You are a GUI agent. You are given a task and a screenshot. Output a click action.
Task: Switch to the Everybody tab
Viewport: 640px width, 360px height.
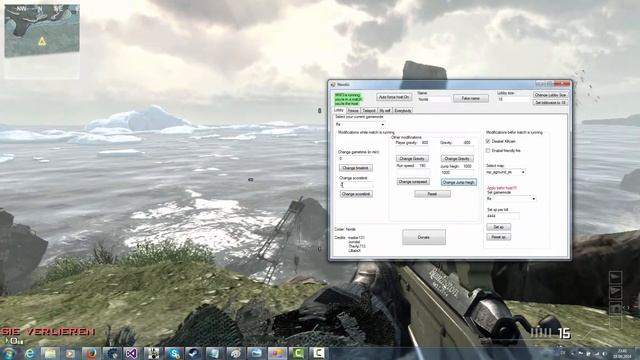coord(403,111)
